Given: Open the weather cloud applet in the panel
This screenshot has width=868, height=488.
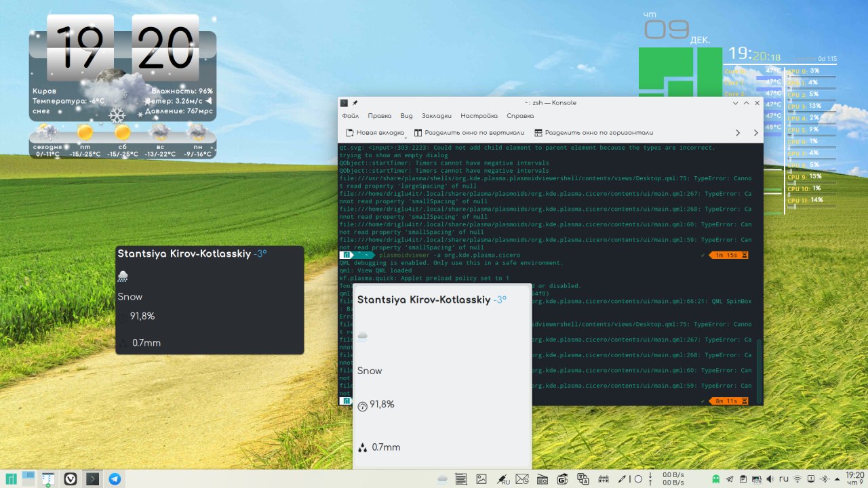Looking at the screenshot, I should coord(442,479).
